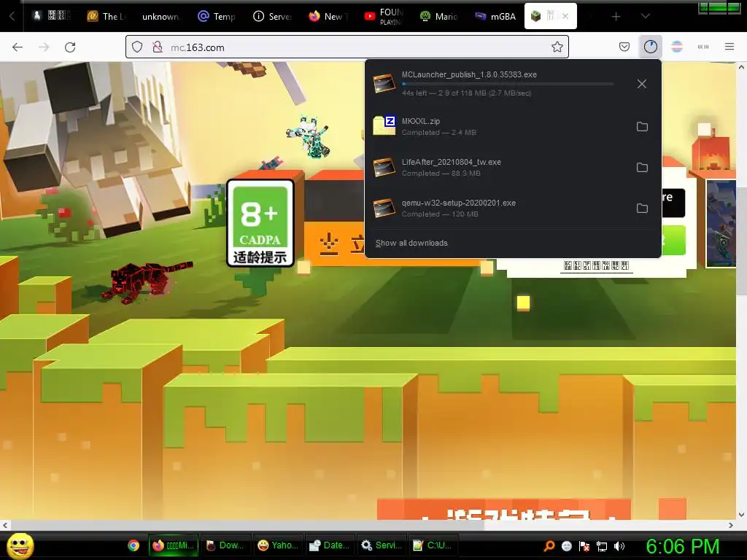Switch to the Temp tab
This screenshot has width=747, height=560.
click(217, 16)
